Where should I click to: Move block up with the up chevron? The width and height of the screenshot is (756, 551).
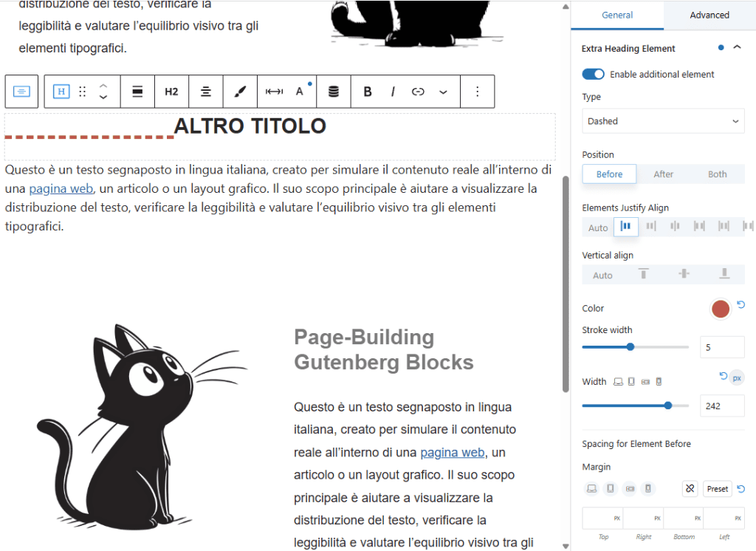click(103, 86)
